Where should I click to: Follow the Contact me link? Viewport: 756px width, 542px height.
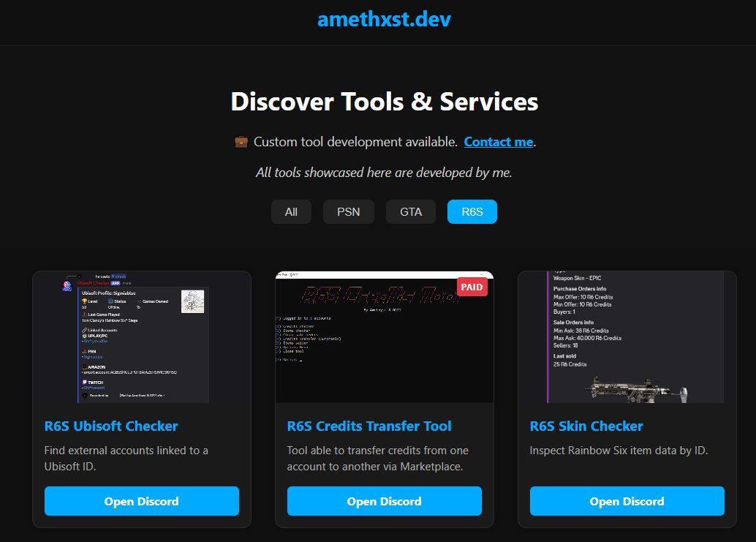(499, 142)
